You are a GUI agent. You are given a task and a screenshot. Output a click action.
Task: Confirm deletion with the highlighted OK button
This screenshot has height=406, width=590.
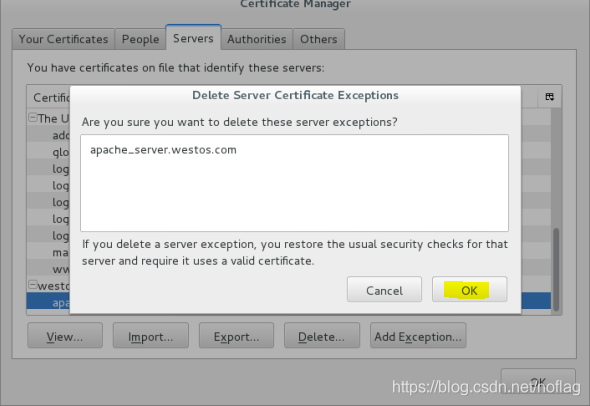pos(469,290)
